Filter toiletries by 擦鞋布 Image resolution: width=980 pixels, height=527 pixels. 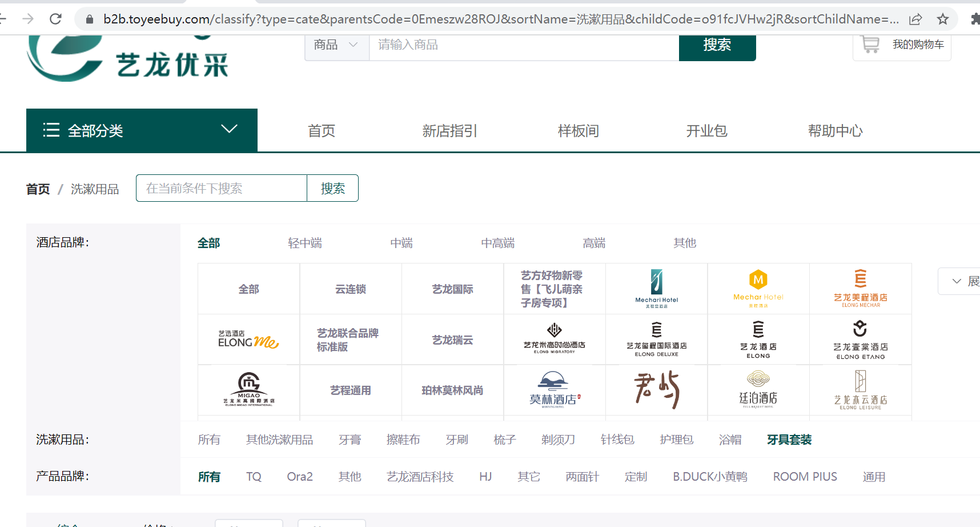pos(403,440)
